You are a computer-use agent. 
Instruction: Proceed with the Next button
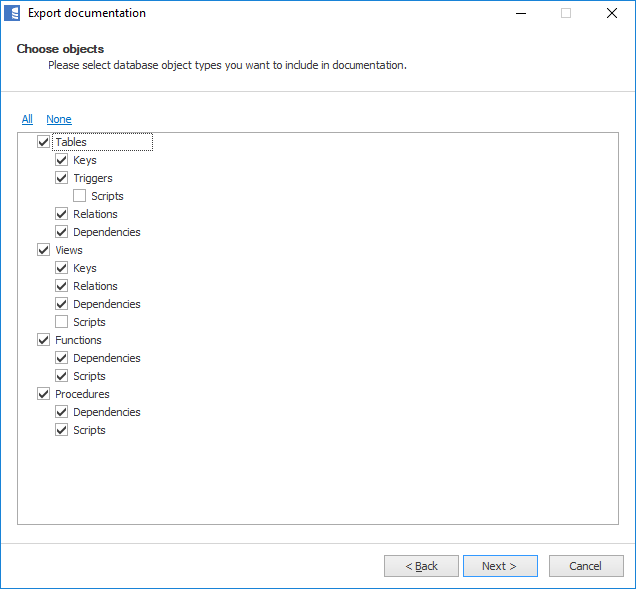[500, 566]
